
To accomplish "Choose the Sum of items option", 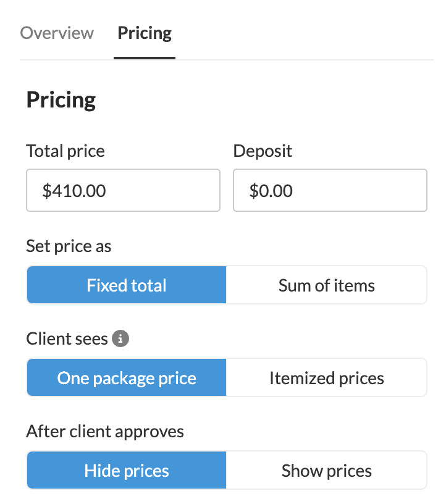I will coord(326,285).
